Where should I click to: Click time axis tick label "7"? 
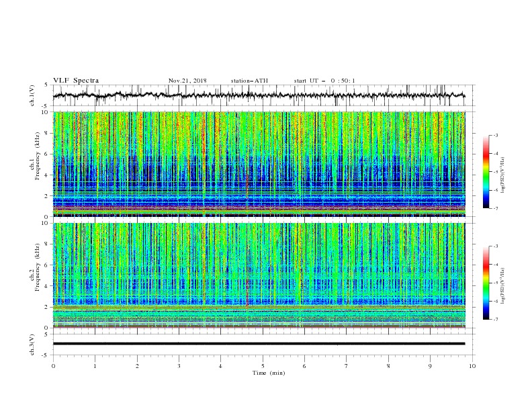click(347, 366)
